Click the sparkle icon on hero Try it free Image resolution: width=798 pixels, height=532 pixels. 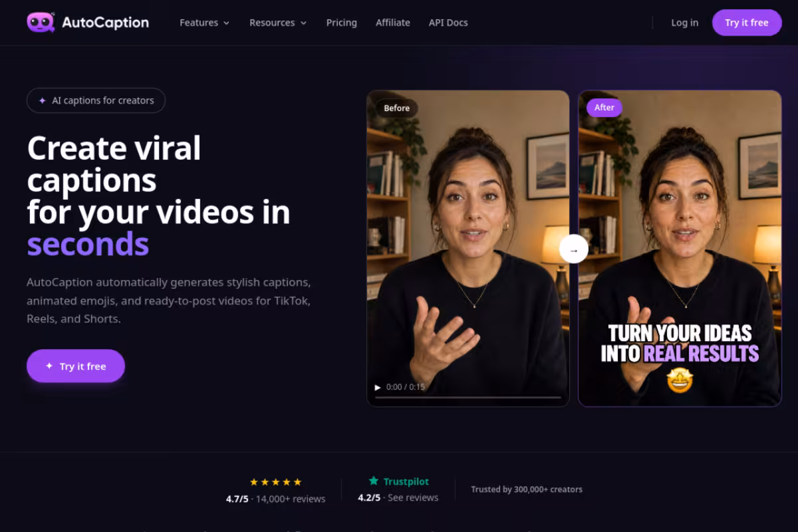pyautogui.click(x=49, y=366)
